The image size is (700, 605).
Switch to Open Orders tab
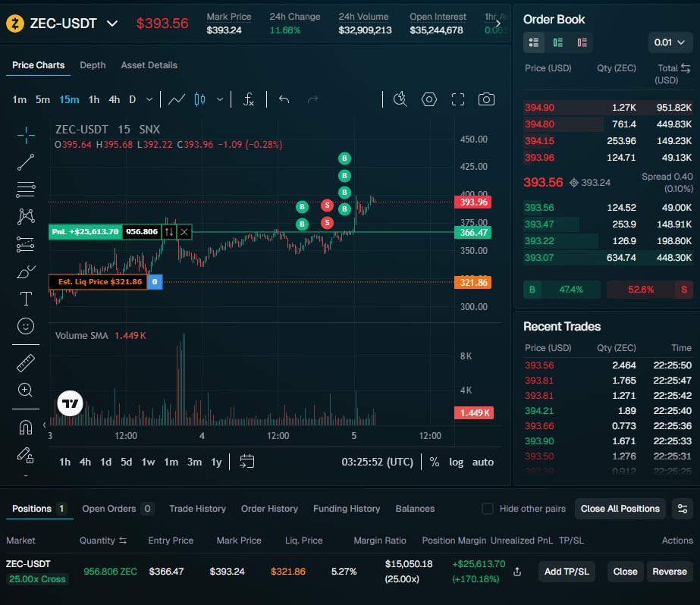(118, 509)
